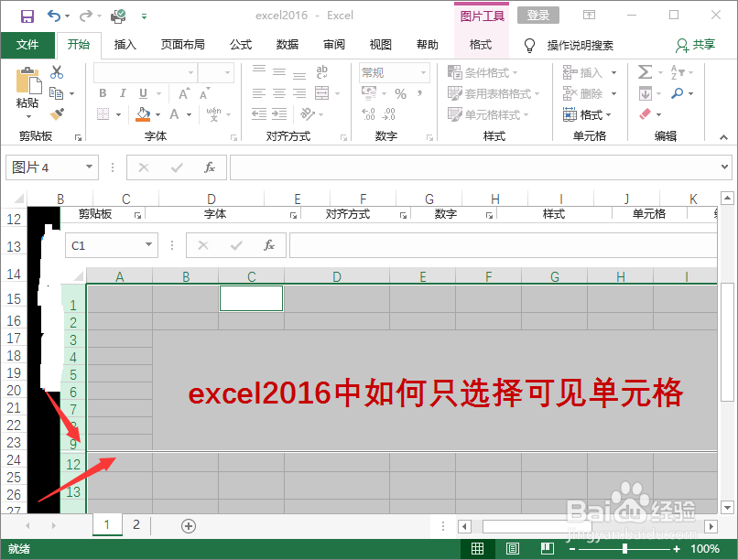The image size is (738, 560).
Task: Switch to the 插入 ribbon tab
Action: coord(125,45)
